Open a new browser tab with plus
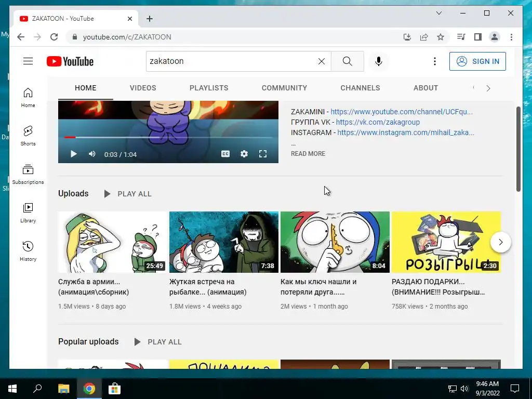Image resolution: width=532 pixels, height=399 pixels. click(150, 19)
